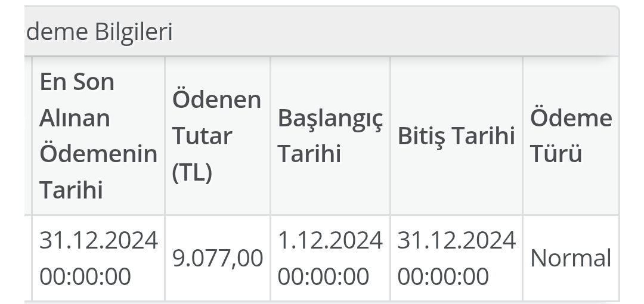Click the last payment date 31.12.2024

98,240
